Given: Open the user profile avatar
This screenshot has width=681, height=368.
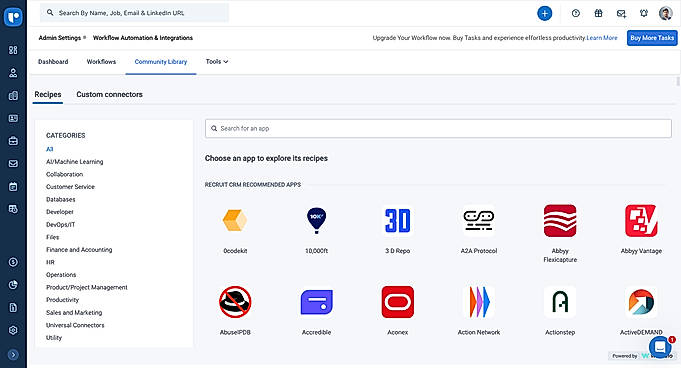Looking at the screenshot, I should (665, 13).
